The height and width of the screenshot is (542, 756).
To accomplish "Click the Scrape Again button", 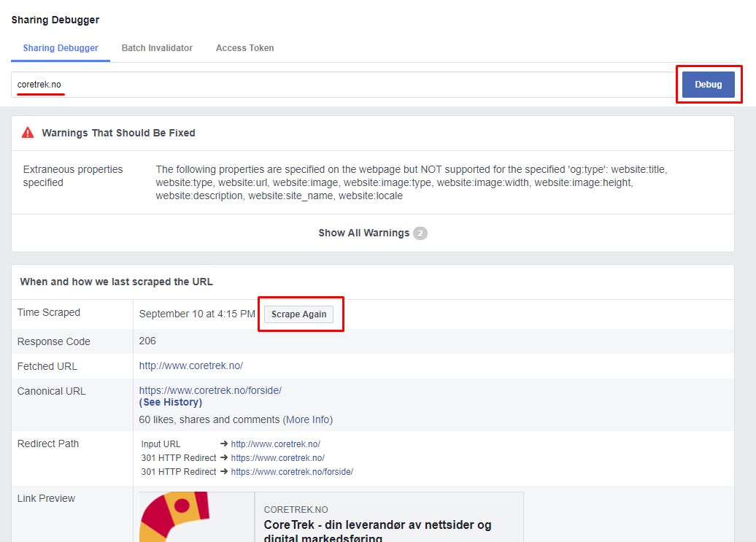I will tap(299, 314).
